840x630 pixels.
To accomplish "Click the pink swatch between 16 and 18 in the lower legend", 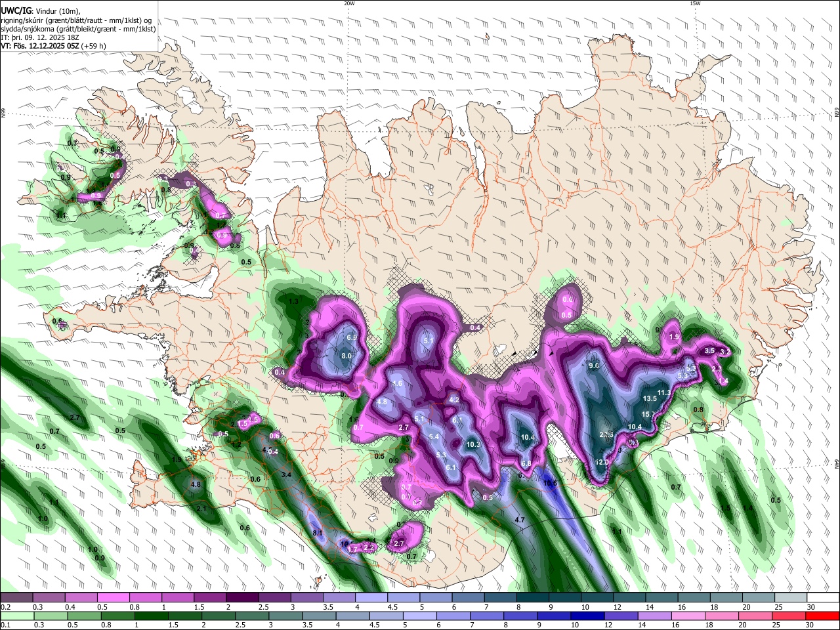I will tap(689, 616).
